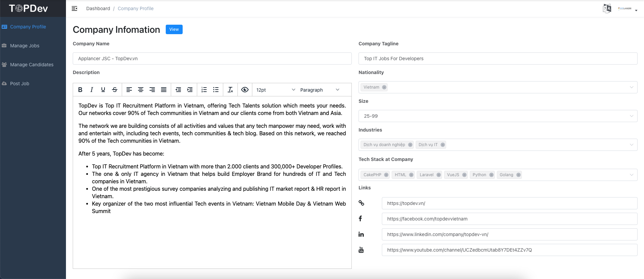Toggle strikethrough text formatting
644x279 pixels.
click(x=115, y=90)
